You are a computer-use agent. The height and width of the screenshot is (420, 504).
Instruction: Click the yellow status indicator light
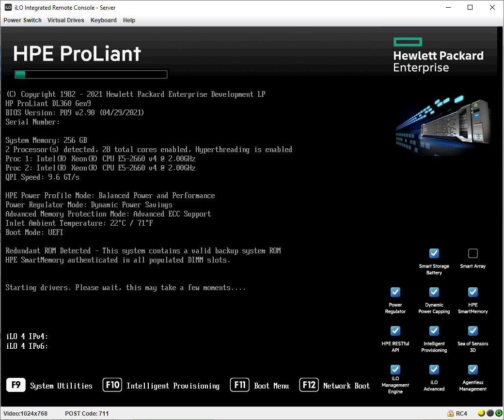click(x=481, y=413)
